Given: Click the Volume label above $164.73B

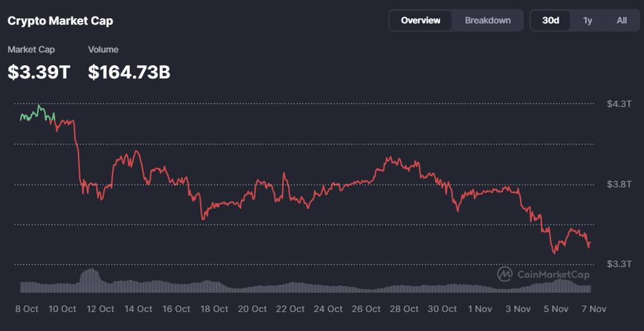Looking at the screenshot, I should coord(103,49).
